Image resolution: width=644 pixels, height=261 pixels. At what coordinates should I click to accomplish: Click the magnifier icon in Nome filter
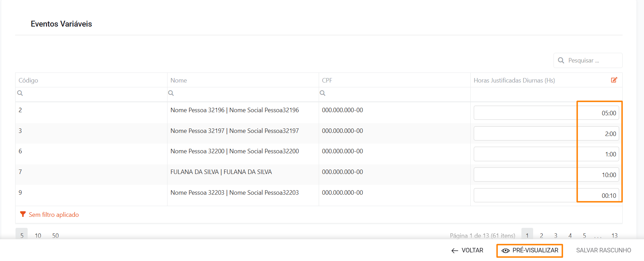[x=171, y=93]
